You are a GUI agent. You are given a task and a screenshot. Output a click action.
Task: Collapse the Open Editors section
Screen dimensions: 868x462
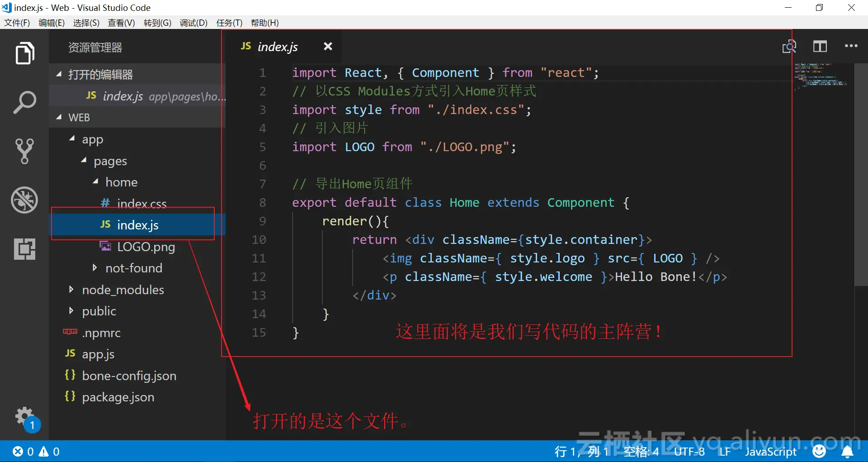(x=59, y=74)
